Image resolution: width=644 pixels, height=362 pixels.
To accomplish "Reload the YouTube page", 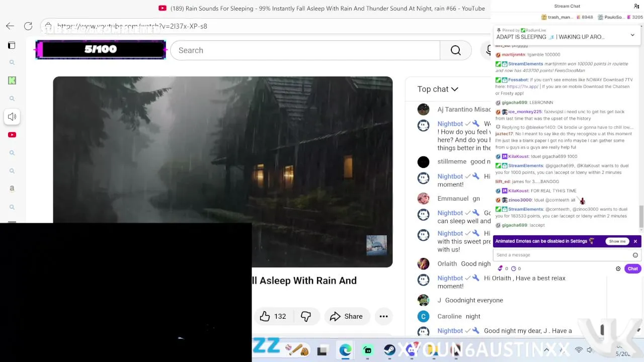I will (28, 26).
